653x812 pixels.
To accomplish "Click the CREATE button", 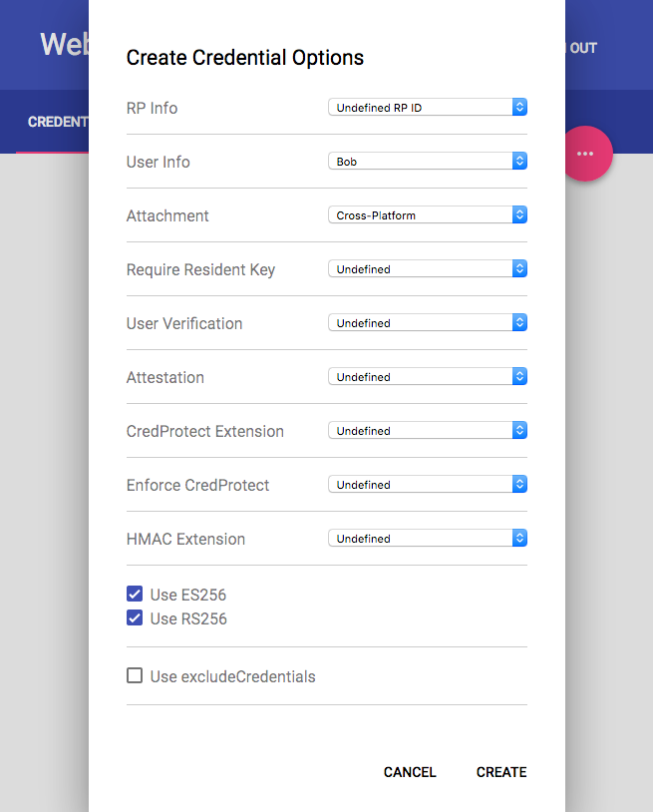I will [500, 772].
